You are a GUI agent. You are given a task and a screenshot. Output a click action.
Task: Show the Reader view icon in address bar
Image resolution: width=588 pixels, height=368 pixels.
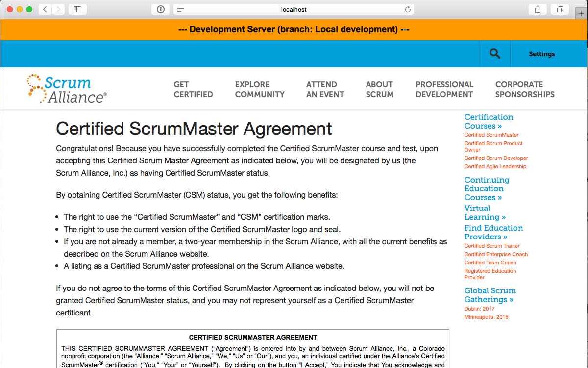181,9
